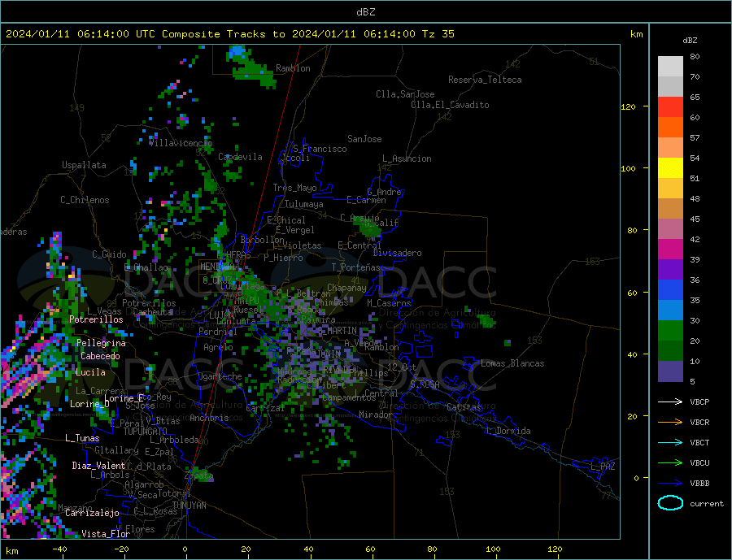Click the cyan 'current' ellipse icon
Image resolution: width=732 pixels, height=560 pixels.
click(670, 503)
